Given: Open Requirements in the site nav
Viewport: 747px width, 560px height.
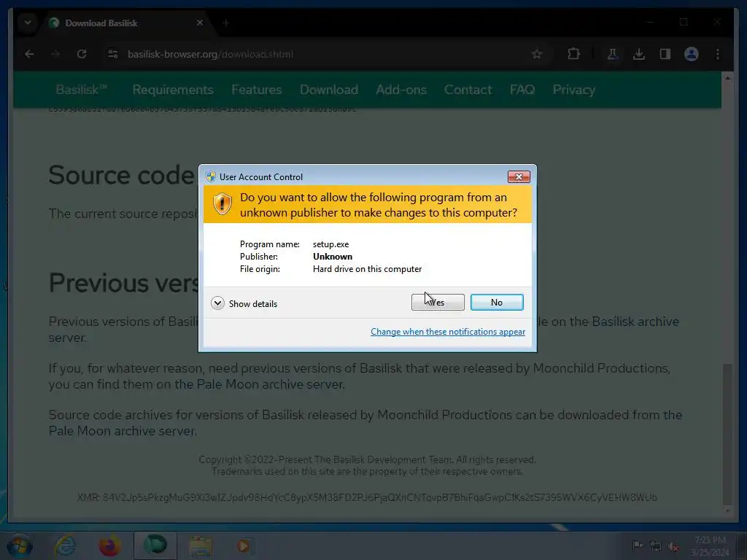Looking at the screenshot, I should [173, 90].
